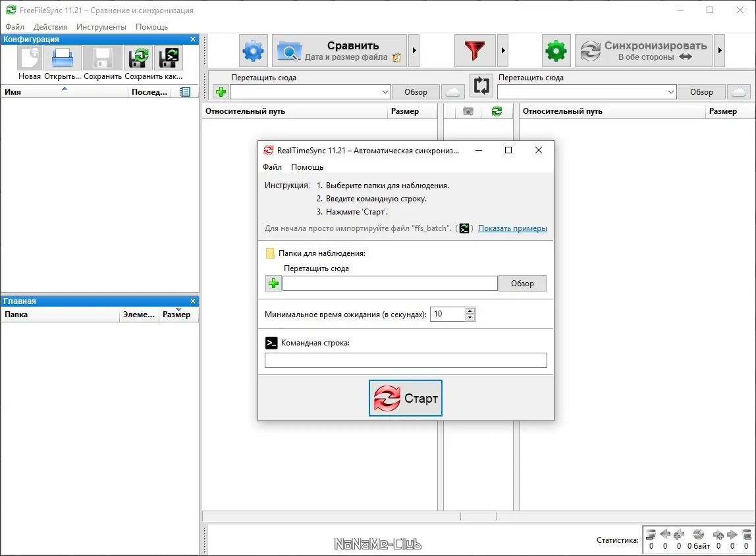Click the Показать примеры link
This screenshot has width=756, height=556.
[512, 228]
